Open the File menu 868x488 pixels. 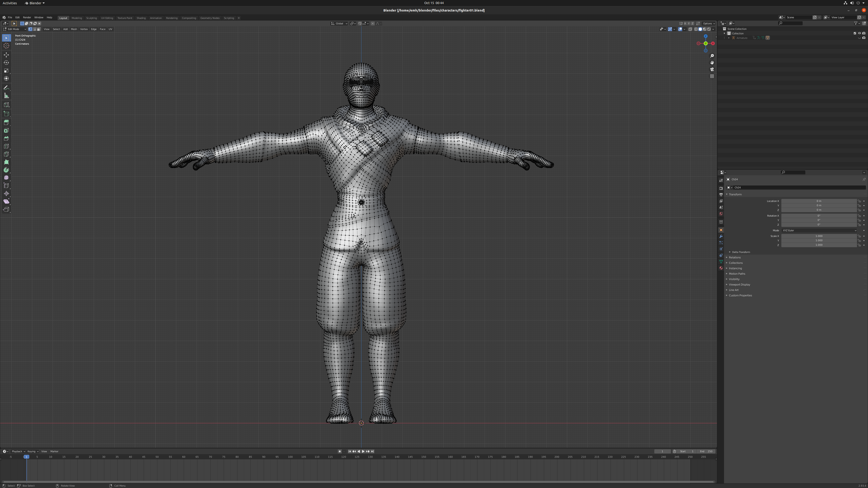[10, 18]
